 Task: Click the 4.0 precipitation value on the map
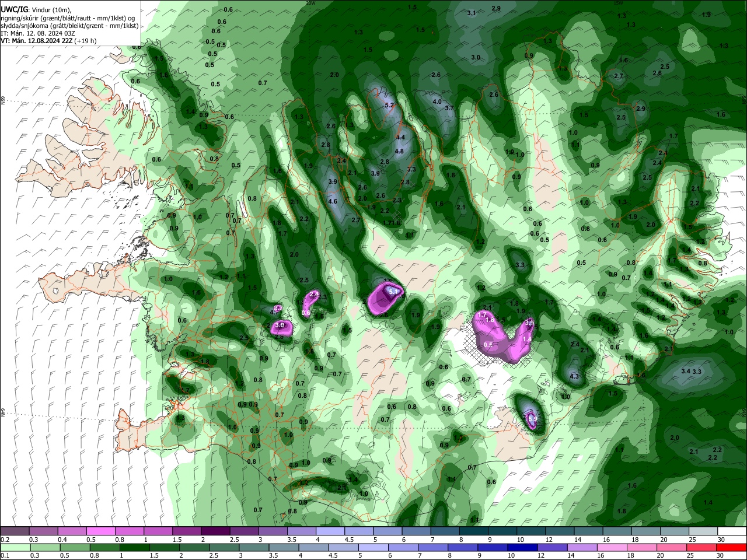pyautogui.click(x=437, y=101)
